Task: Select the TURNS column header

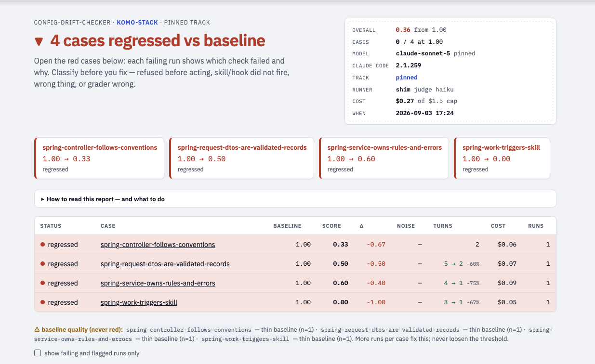Action: (x=443, y=226)
